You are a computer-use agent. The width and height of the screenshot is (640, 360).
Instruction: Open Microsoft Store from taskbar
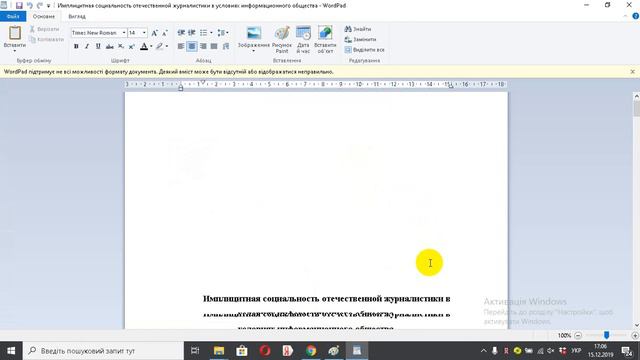242,351
